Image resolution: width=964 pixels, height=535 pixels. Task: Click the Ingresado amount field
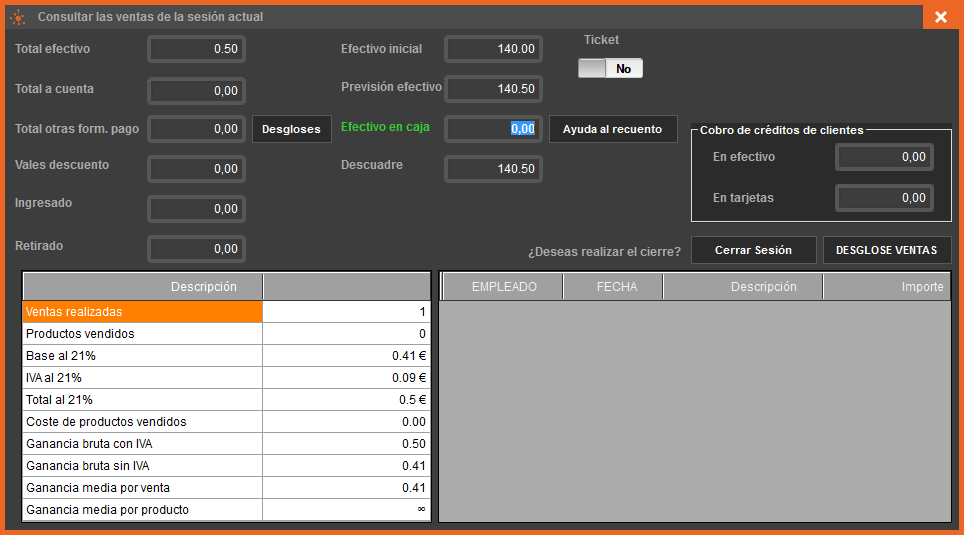click(196, 209)
